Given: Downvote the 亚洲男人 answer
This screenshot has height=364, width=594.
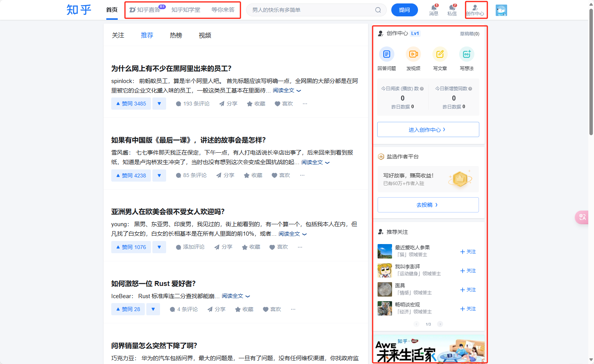Looking at the screenshot, I should 159,247.
